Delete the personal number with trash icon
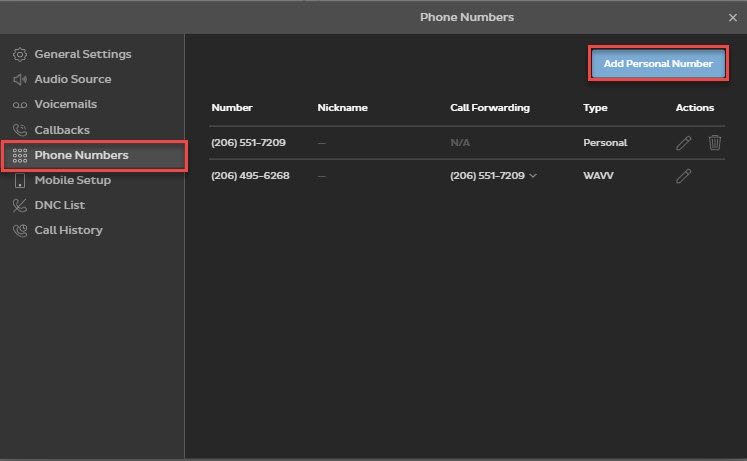 [715, 143]
